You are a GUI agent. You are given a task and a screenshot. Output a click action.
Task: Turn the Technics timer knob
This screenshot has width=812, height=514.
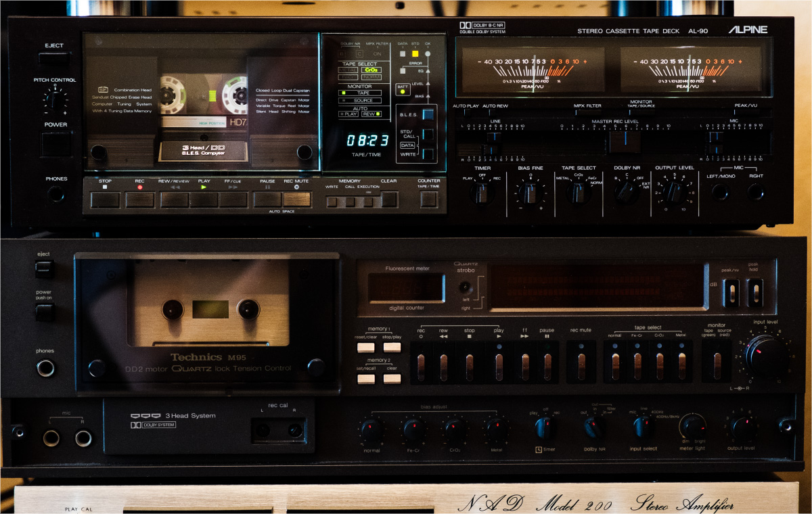(x=545, y=427)
